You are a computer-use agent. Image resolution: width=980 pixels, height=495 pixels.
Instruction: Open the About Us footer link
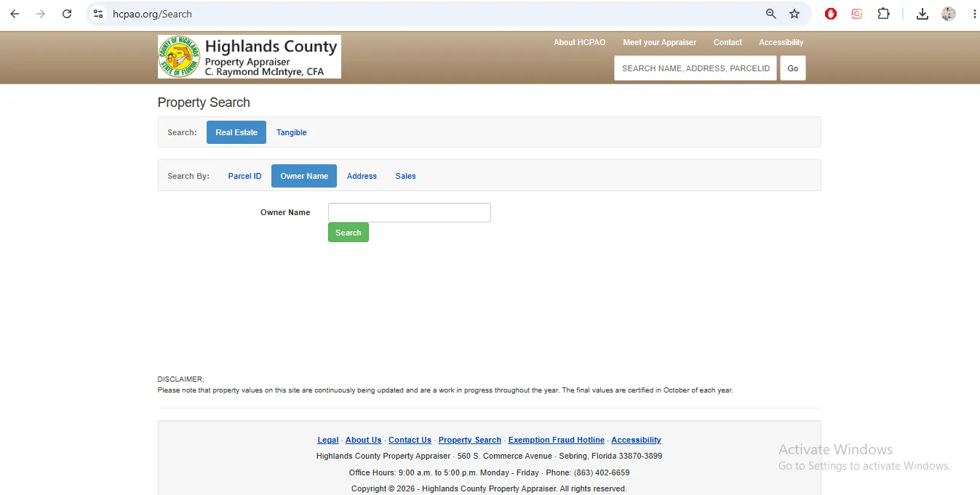pos(363,440)
